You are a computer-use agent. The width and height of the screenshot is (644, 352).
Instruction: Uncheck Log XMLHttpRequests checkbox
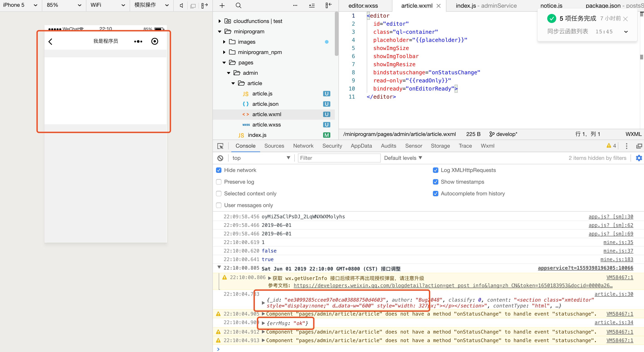(435, 170)
